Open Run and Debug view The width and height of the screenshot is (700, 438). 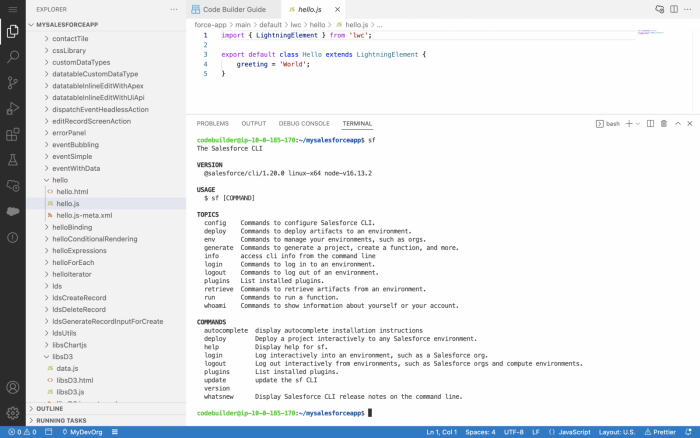point(13,108)
